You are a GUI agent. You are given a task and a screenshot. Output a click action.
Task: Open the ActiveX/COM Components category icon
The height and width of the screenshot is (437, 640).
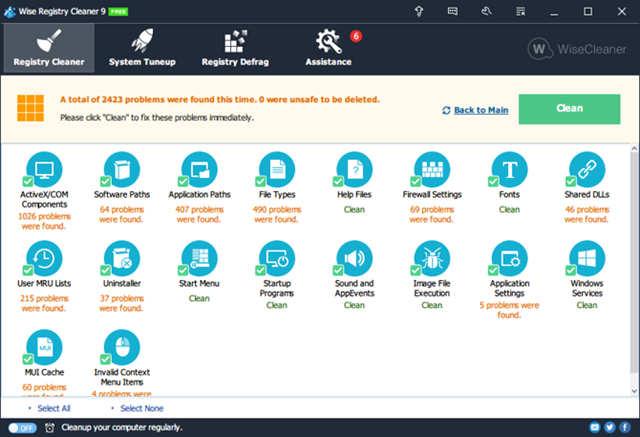[x=44, y=169]
